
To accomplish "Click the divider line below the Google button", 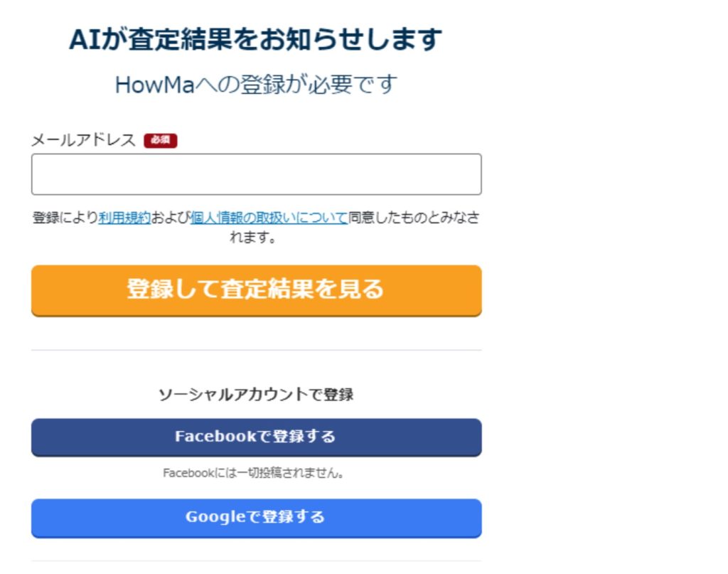I will (256, 561).
